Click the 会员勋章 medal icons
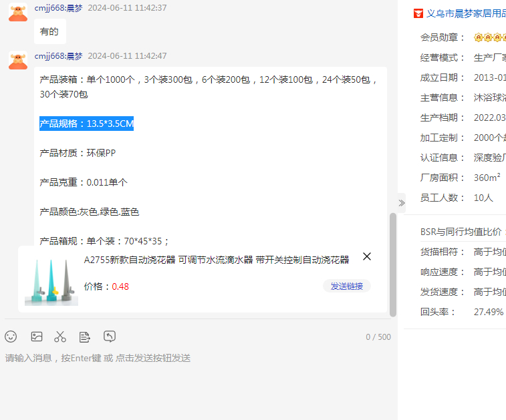This screenshot has width=506, height=420. 489,37
